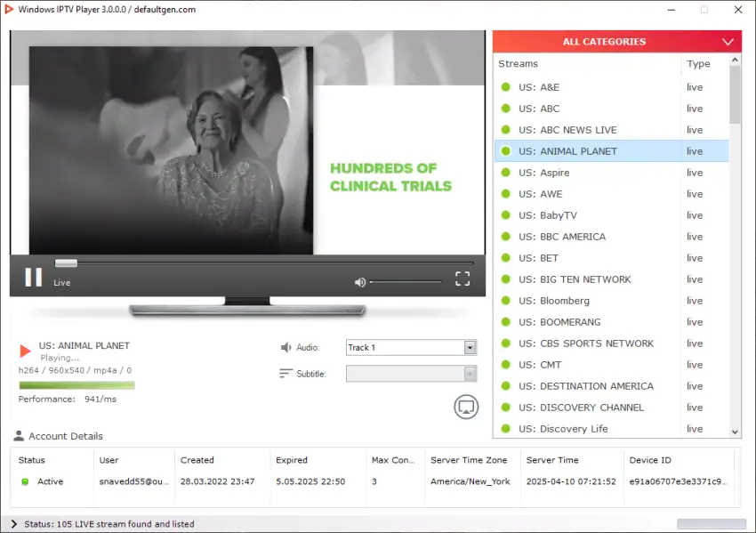Open the Subtitle dropdown
The width and height of the screenshot is (756, 533).
[411, 374]
